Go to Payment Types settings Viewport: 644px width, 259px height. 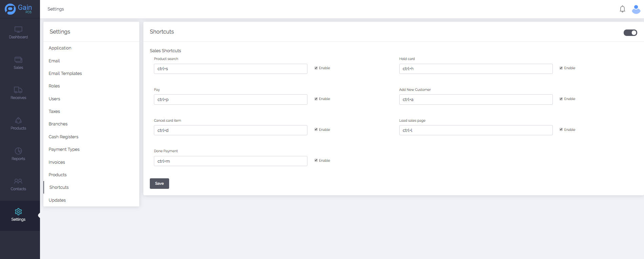tap(64, 150)
